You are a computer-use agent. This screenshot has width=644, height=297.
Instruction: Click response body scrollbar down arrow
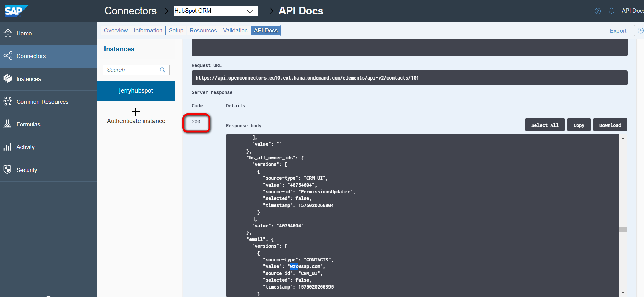tap(623, 292)
